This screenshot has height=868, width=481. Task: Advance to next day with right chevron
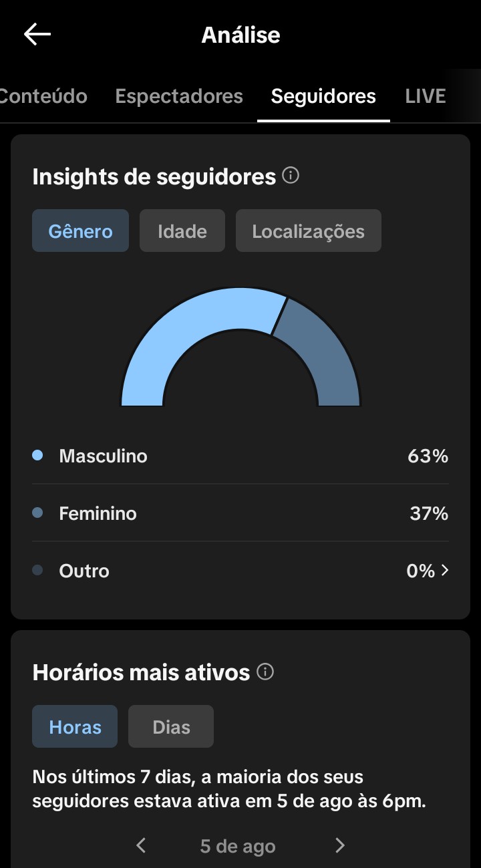click(340, 846)
